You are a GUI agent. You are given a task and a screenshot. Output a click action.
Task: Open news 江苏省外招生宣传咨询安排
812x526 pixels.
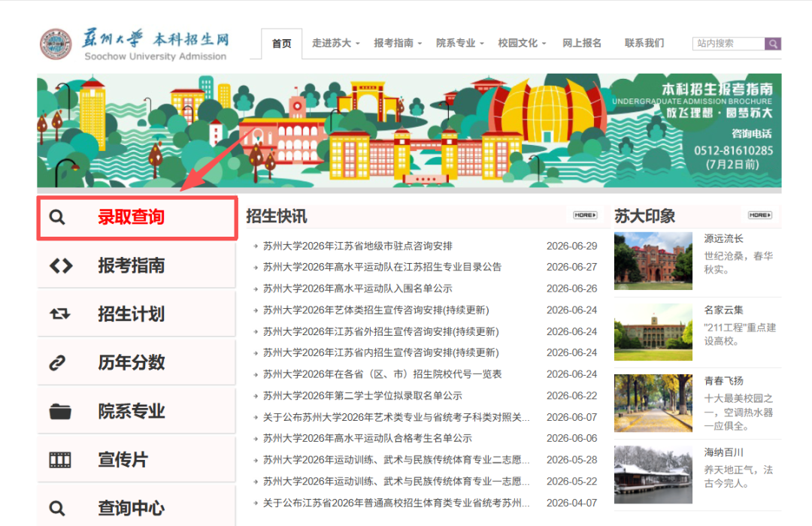[380, 331]
